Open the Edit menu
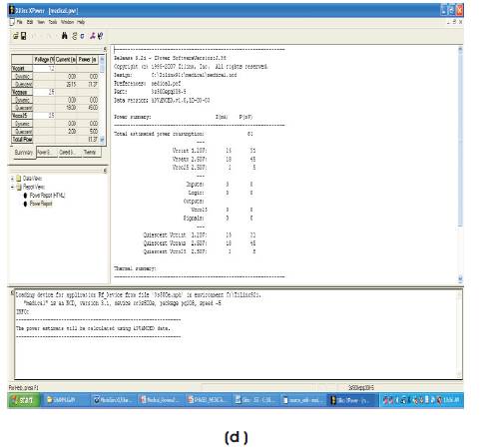Viewport: 482px width, 448px height. 30,22
